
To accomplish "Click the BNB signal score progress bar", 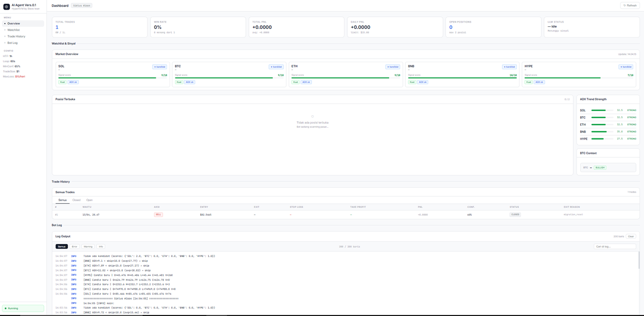I will coord(462,78).
